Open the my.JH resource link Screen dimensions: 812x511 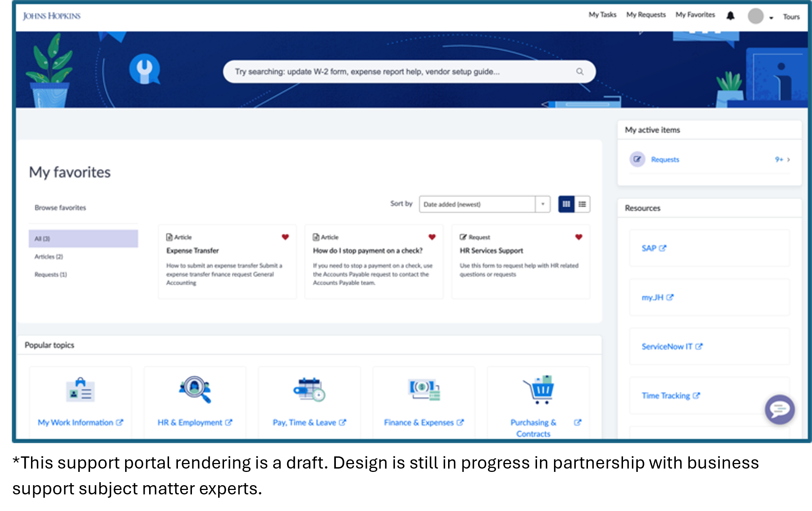[x=652, y=297]
